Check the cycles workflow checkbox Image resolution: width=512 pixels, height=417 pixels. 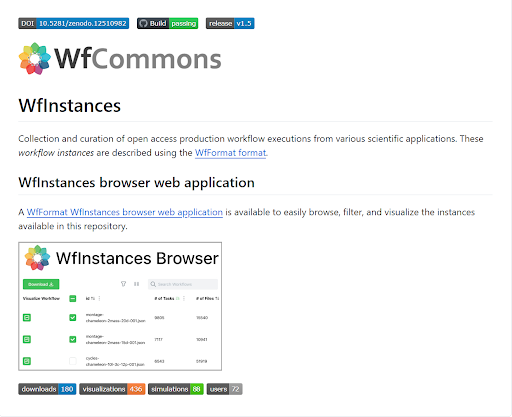point(73,361)
